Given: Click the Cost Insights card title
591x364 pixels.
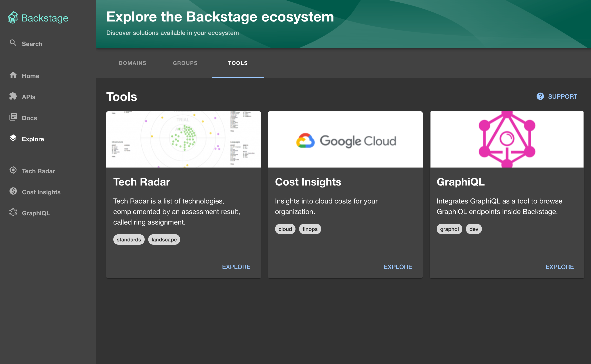Looking at the screenshot, I should pos(308,182).
